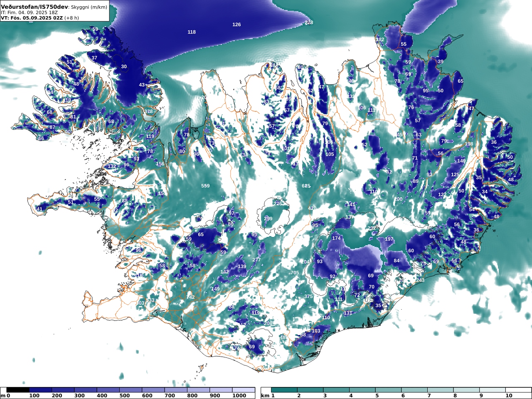Click the visibility value 197 on the glacier
Viewport: 532px width, 399px height.
click(x=389, y=239)
